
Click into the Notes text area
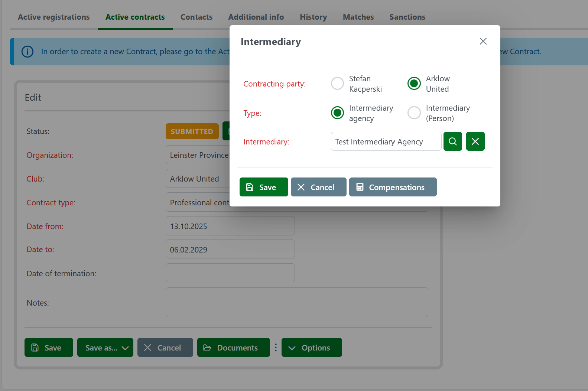coord(296,302)
